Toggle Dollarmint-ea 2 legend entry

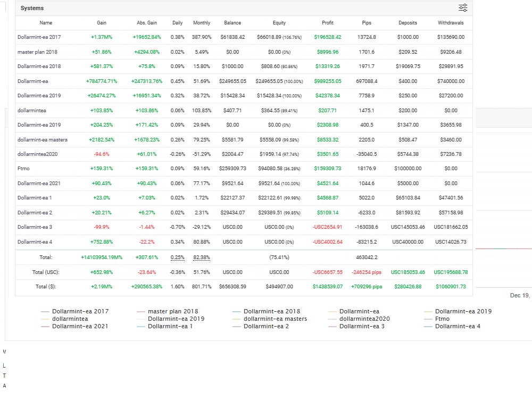(261, 326)
